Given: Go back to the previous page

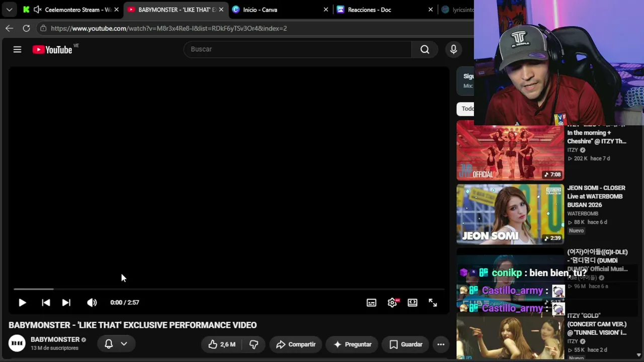Looking at the screenshot, I should [9, 28].
